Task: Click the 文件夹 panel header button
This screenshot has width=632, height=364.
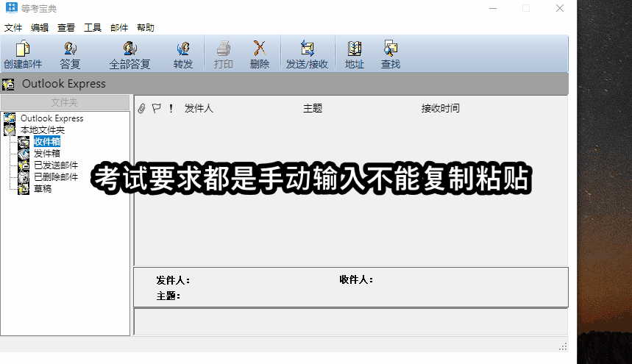Action: 65,102
